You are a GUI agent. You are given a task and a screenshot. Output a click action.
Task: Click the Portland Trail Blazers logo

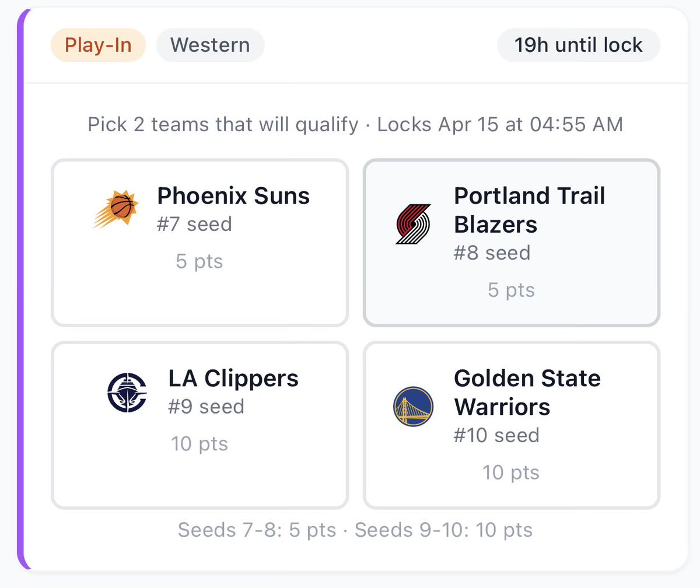pyautogui.click(x=413, y=224)
